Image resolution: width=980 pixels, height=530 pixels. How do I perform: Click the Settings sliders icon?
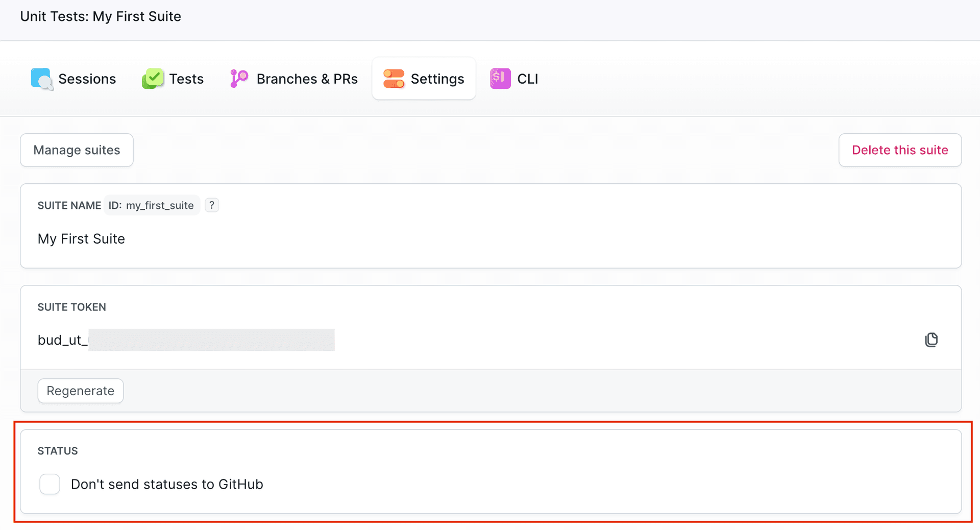393,79
